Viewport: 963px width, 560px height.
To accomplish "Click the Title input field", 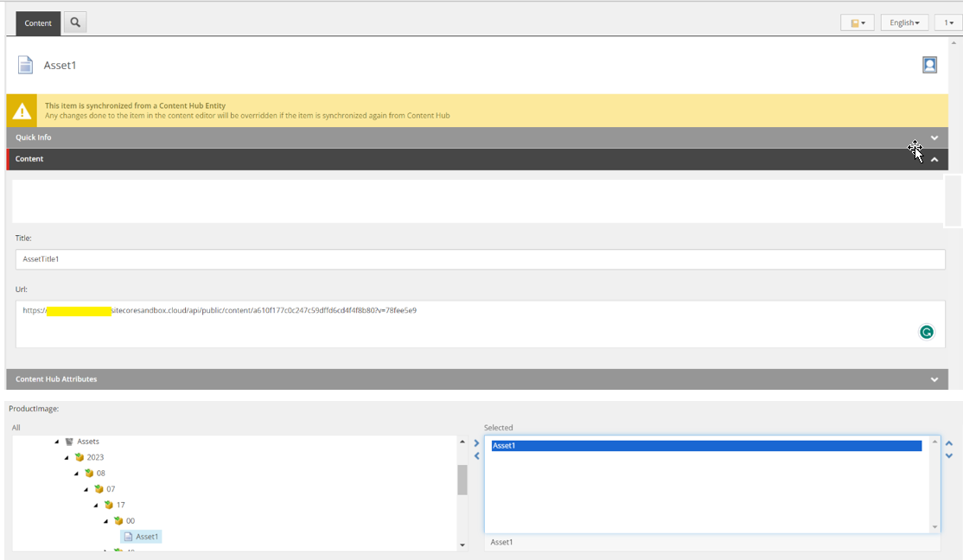I will point(481,259).
